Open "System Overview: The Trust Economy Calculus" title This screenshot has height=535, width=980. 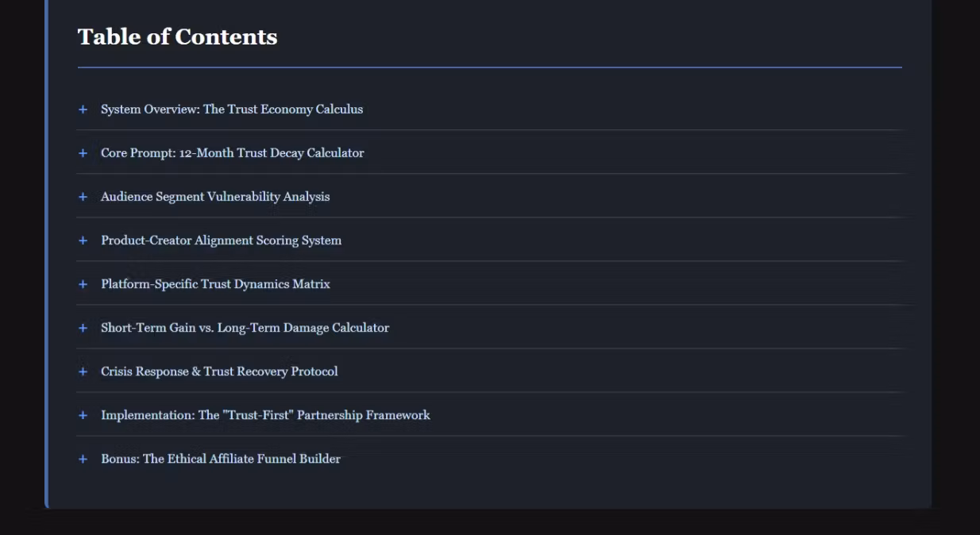[x=232, y=110]
